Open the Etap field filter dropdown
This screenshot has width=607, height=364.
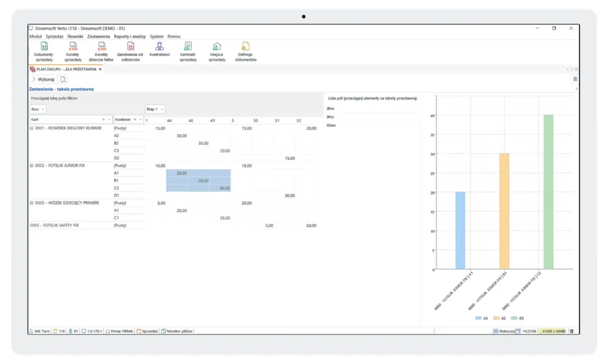click(162, 109)
